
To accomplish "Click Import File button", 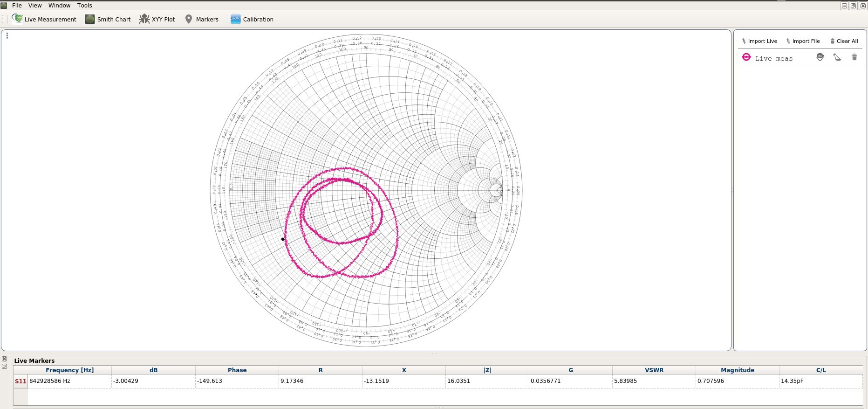I will click(x=803, y=41).
